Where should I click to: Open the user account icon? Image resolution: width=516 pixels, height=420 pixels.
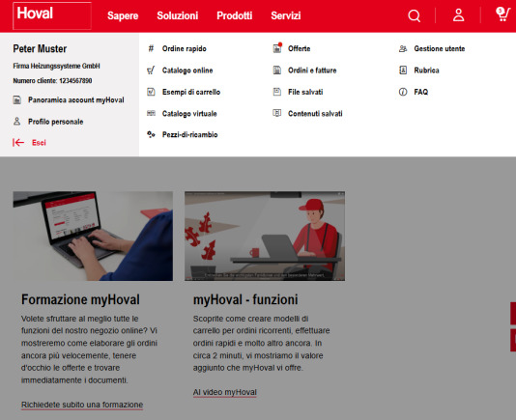point(458,15)
